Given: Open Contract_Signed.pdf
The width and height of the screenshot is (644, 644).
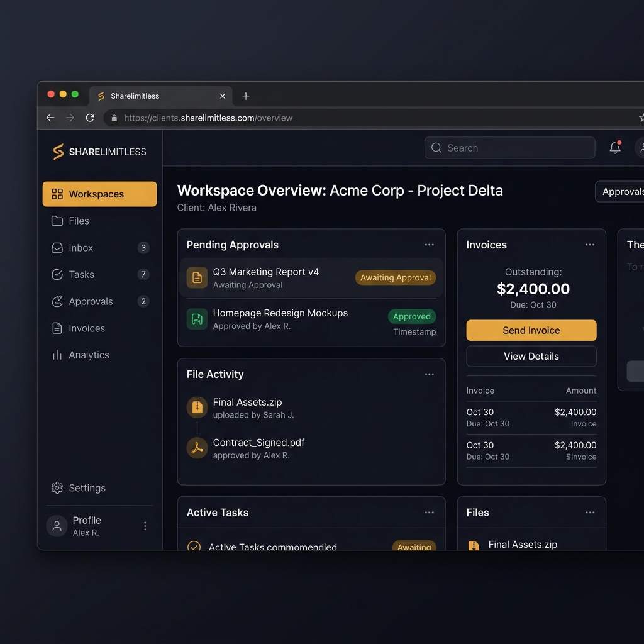Looking at the screenshot, I should [258, 443].
